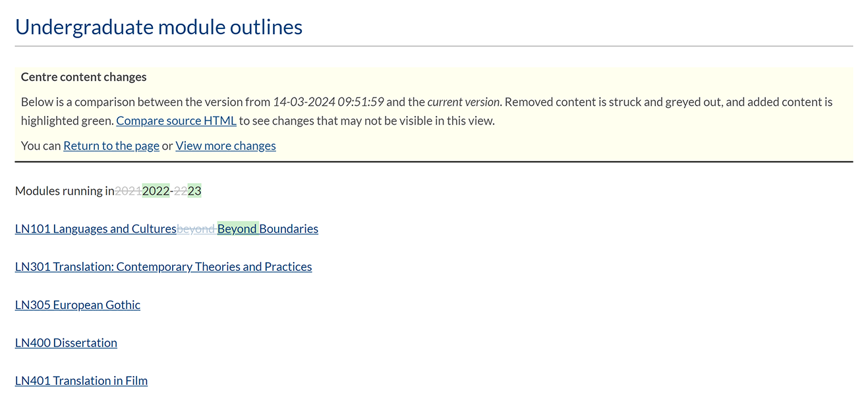This screenshot has width=868, height=405.
Task: Open the LN101 Languages and Cultures module
Action: pyautogui.click(x=96, y=229)
